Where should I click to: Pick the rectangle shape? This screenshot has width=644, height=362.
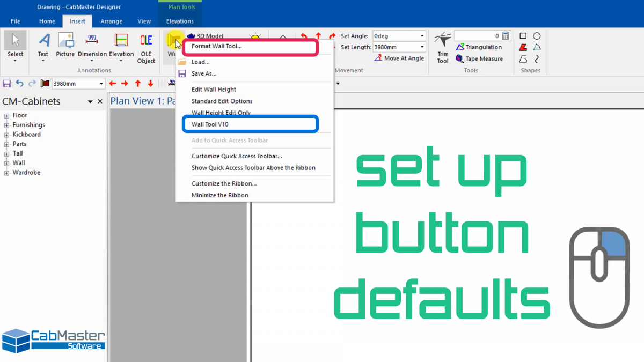tap(523, 36)
